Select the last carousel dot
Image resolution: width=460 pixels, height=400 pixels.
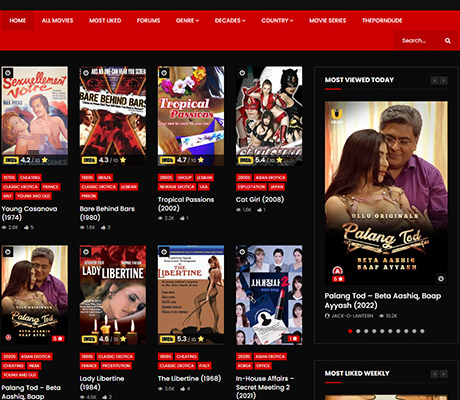pos(422,331)
